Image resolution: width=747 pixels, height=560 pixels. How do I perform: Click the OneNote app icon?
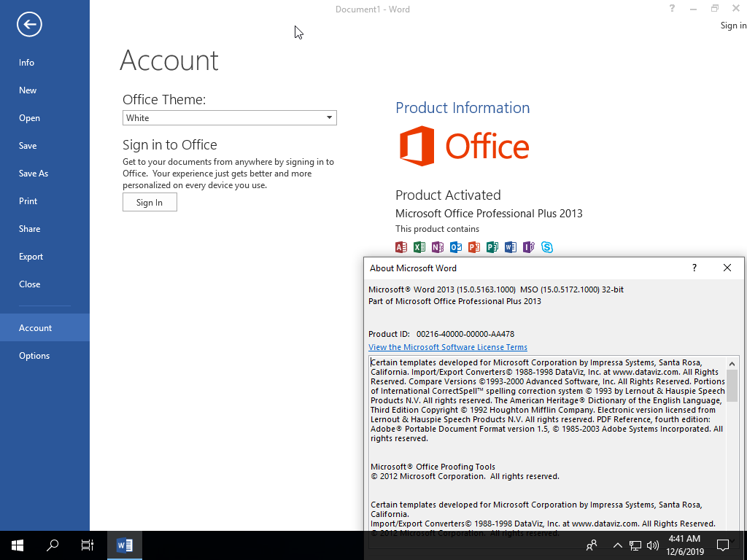[438, 246]
